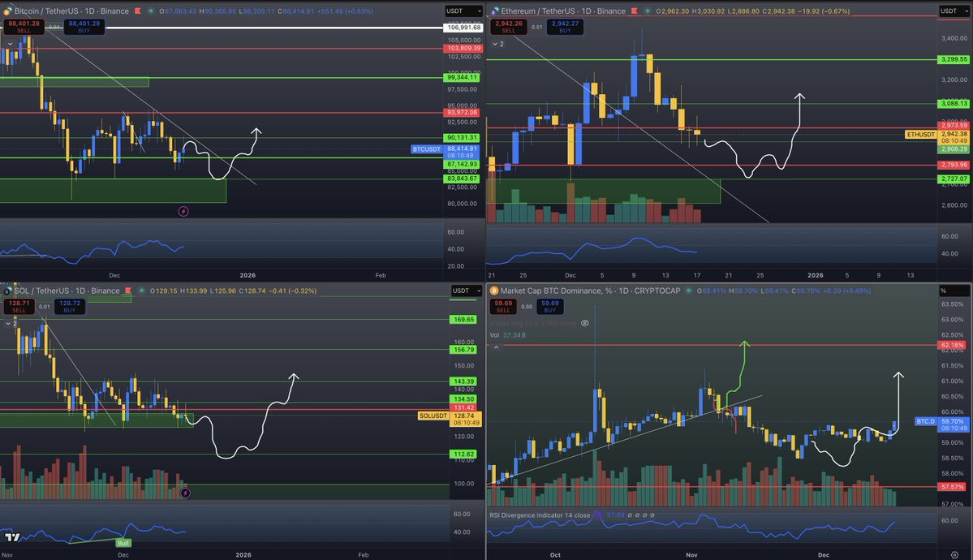
Task: Click the 3,299.55 green price label on Ethereum
Action: tap(954, 59)
